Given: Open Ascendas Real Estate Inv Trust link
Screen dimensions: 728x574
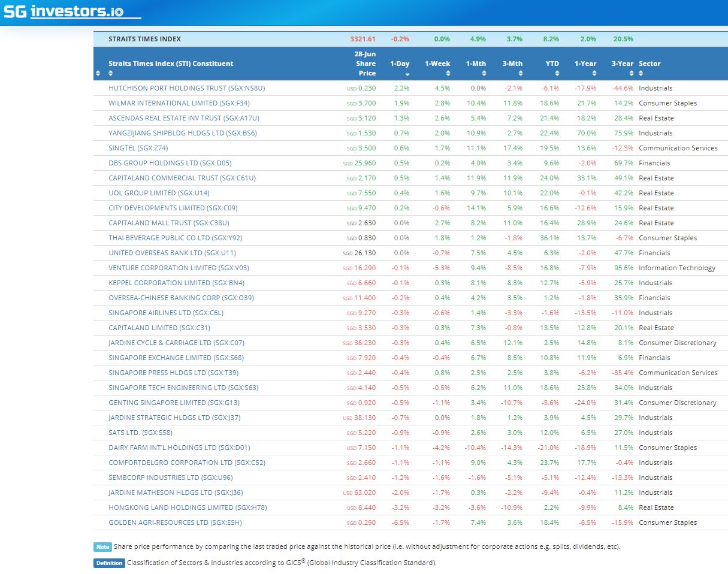Looking at the screenshot, I should [184, 118].
